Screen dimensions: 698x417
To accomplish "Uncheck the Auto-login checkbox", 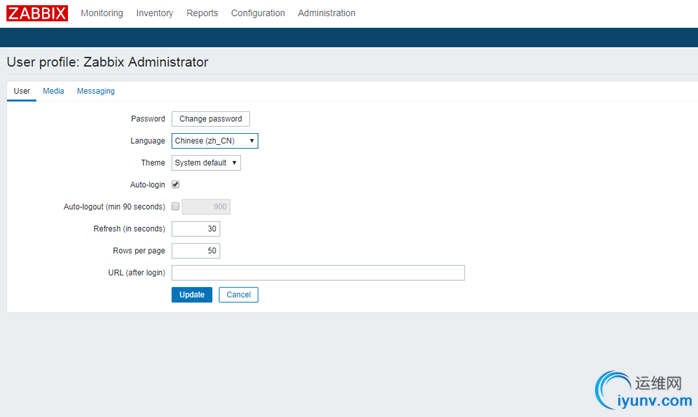I will click(x=175, y=184).
